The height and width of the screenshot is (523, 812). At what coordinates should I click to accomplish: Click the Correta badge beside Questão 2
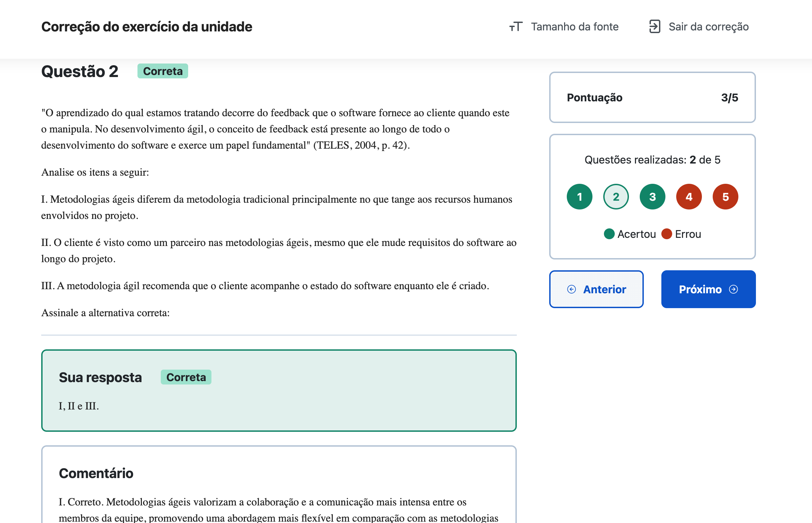[x=162, y=71]
